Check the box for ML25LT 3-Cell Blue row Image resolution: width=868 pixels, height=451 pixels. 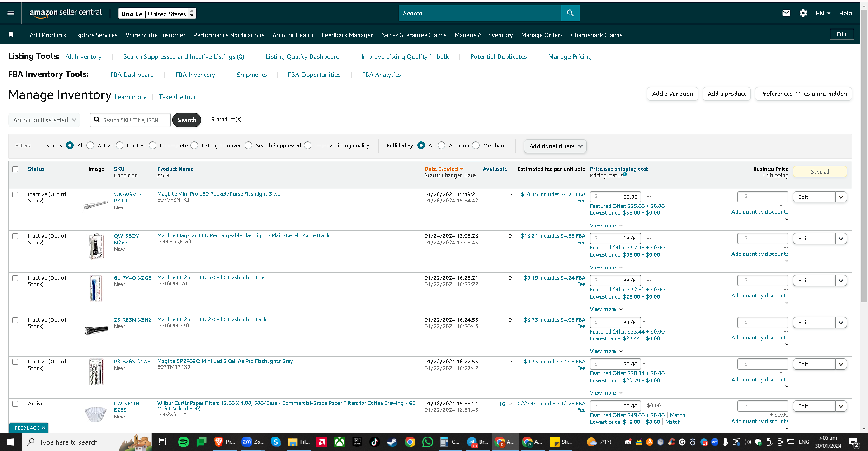(x=15, y=278)
